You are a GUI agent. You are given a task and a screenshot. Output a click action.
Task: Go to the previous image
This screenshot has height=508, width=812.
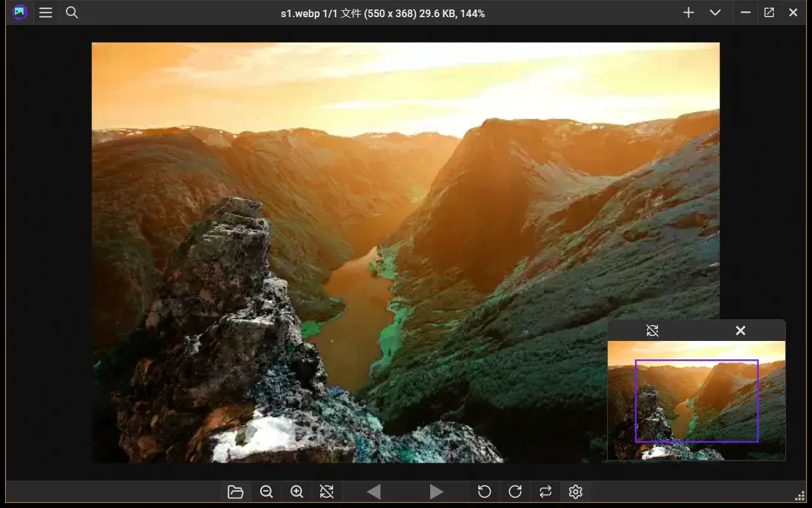pos(374,491)
